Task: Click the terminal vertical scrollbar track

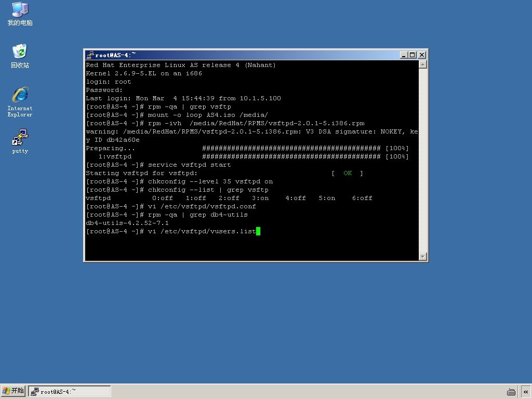Action: click(422, 161)
